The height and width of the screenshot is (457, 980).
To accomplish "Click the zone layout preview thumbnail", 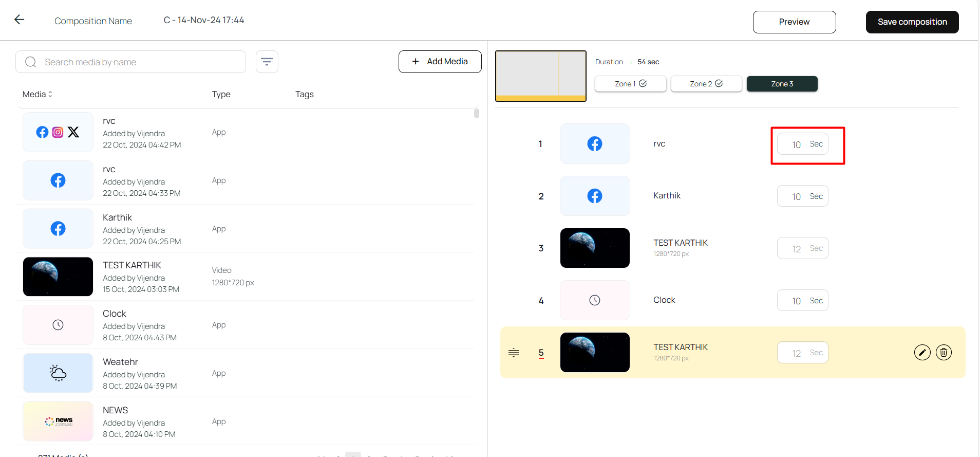I will point(540,76).
